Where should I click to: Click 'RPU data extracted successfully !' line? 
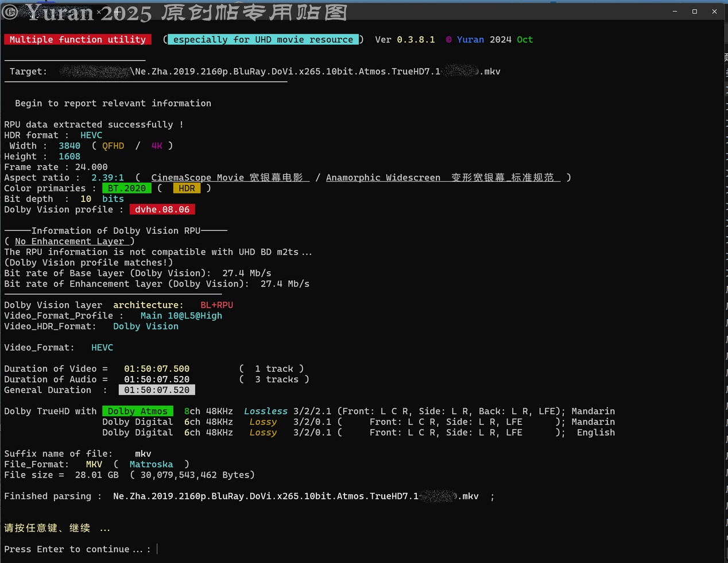(94, 125)
